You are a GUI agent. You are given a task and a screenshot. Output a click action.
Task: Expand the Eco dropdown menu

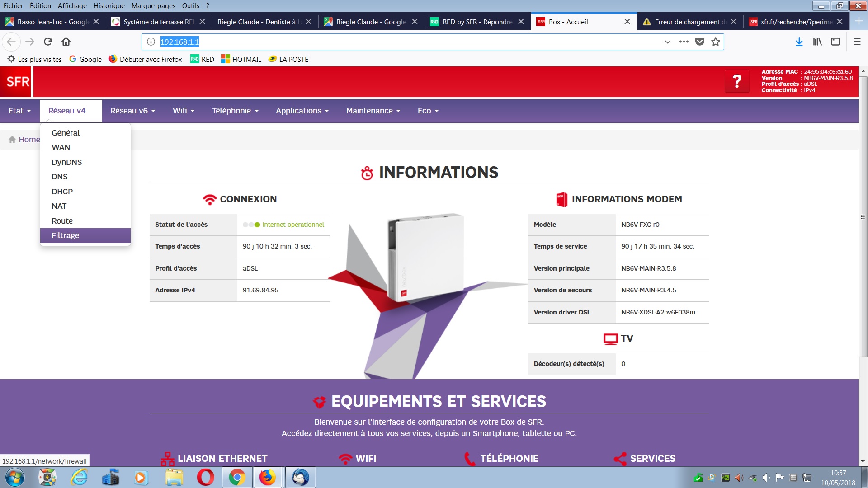tap(428, 111)
